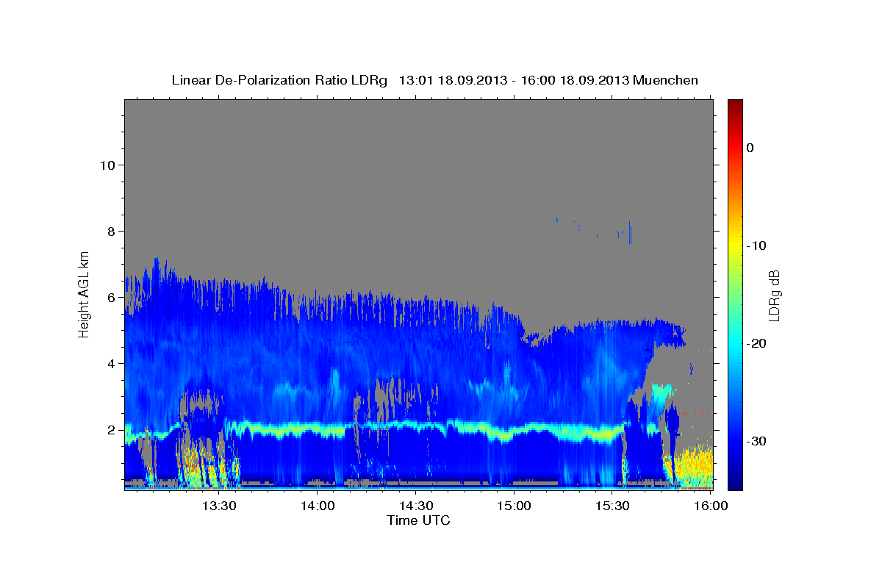Click the dark blue bottom of colorbar

[x=735, y=481]
